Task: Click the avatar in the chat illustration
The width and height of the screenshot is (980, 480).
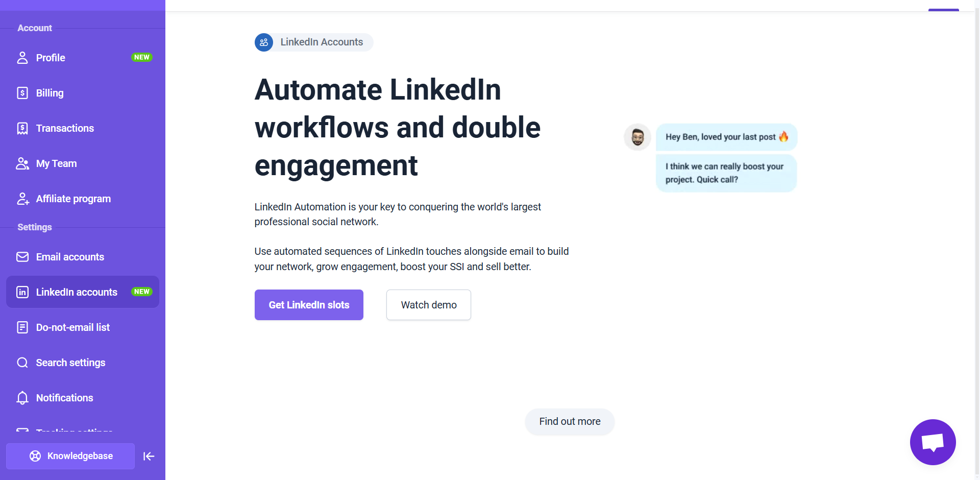Action: 638,137
